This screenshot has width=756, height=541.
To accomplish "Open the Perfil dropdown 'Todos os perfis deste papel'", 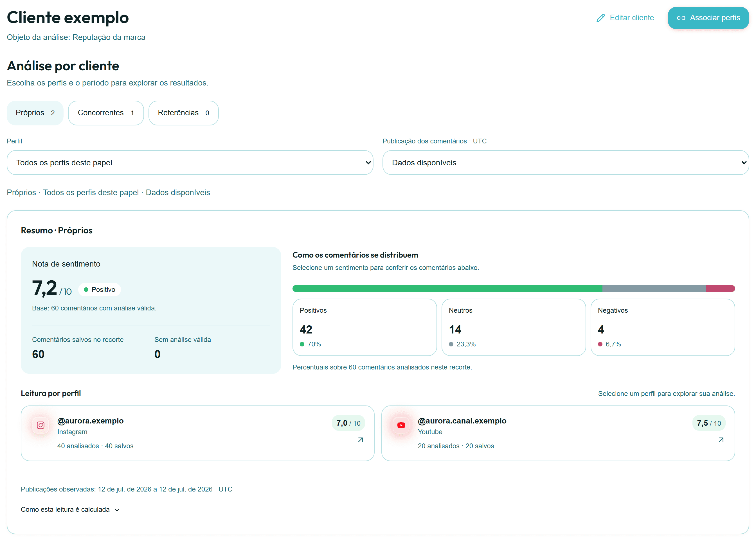I will pos(190,163).
